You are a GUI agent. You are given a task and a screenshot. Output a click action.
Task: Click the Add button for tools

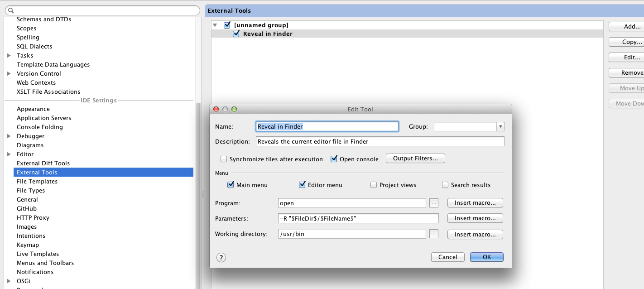(626, 27)
